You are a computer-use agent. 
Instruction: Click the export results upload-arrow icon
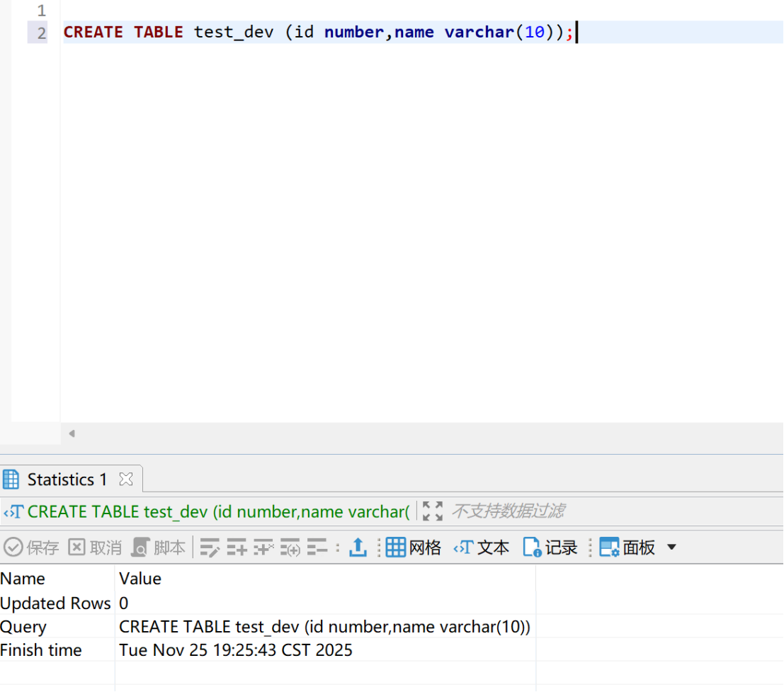tap(358, 548)
